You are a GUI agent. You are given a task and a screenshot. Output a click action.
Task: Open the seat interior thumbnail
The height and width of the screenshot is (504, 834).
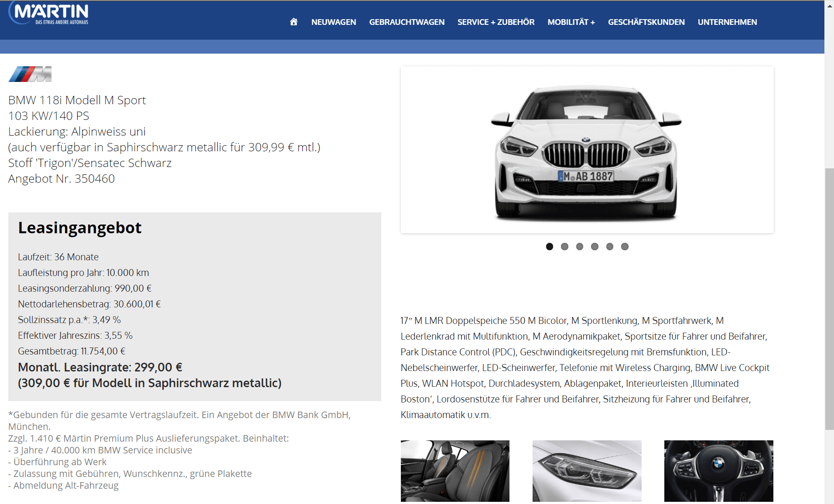[455, 471]
